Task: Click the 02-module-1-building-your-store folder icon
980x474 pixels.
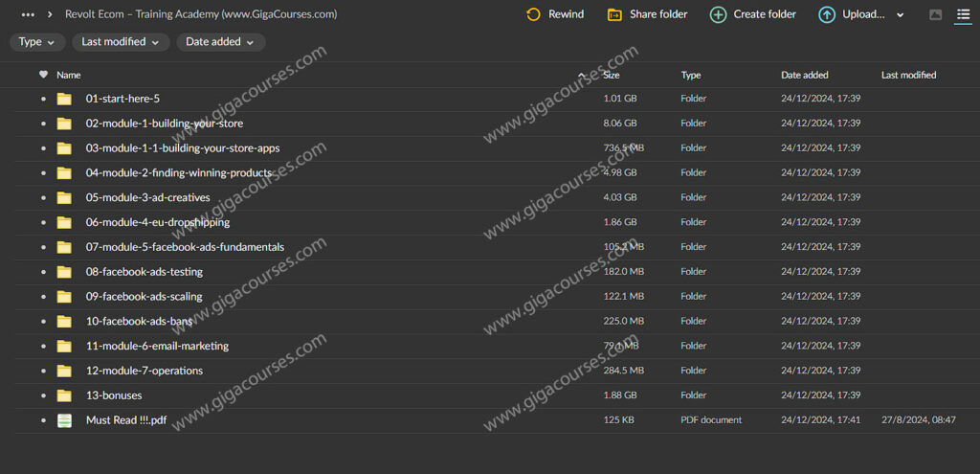Action: [x=64, y=124]
